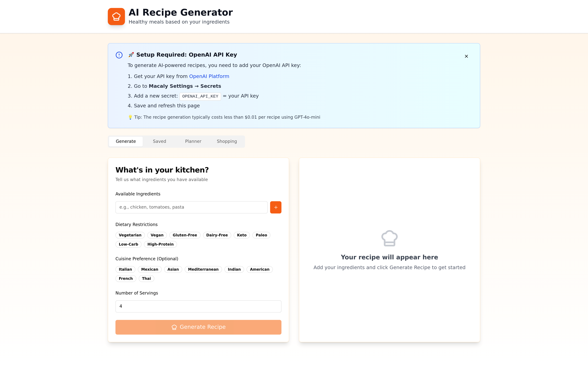588x367 pixels.
Task: Open the OpenAI Platform link
Action: click(209, 76)
